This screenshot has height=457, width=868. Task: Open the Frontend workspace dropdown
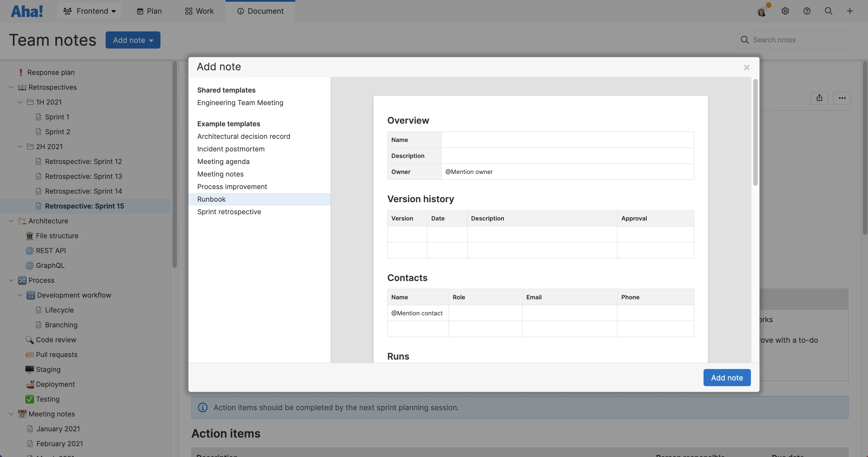[x=90, y=11]
